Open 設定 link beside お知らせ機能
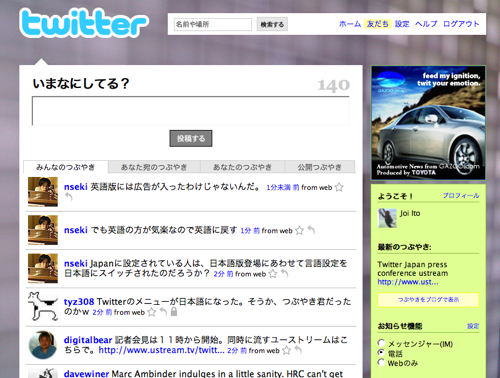This screenshot has height=378, width=500. click(x=473, y=326)
